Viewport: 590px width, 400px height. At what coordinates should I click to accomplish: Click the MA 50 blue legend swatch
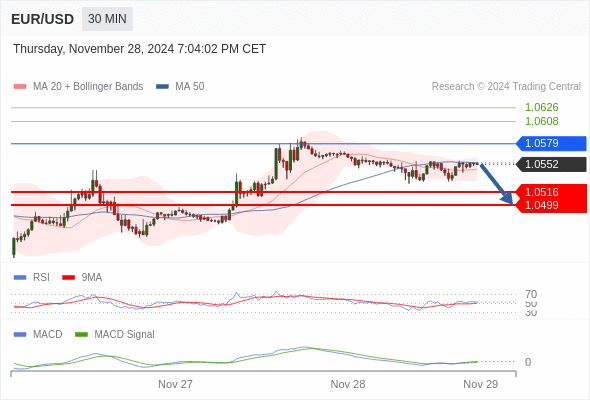pyautogui.click(x=162, y=87)
